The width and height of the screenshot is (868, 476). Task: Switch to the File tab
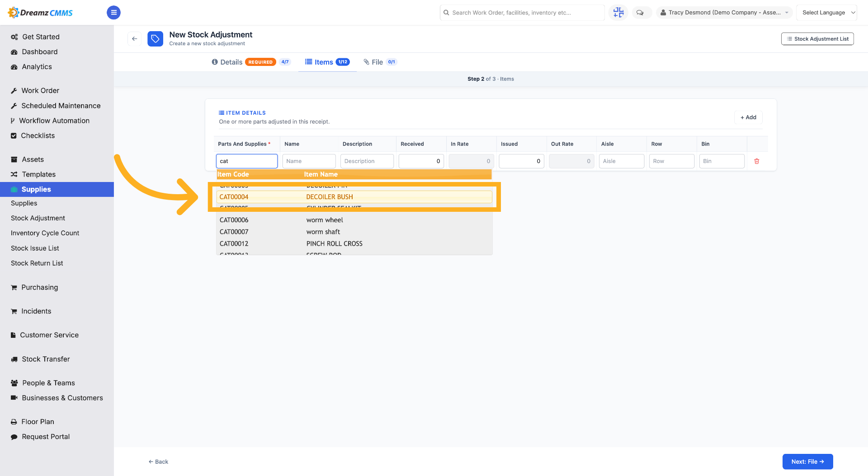click(x=380, y=62)
